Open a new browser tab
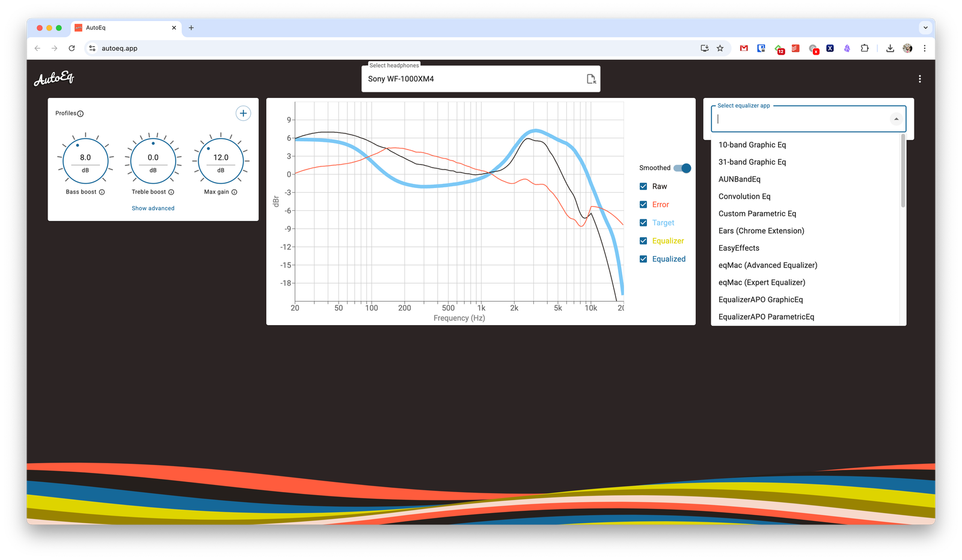Image resolution: width=962 pixels, height=560 pixels. pyautogui.click(x=191, y=28)
